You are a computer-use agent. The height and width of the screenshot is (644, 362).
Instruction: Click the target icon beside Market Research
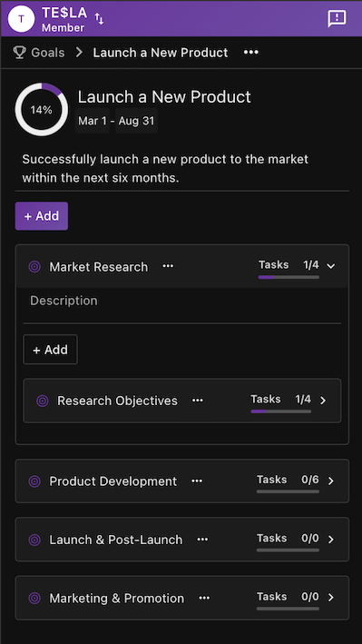pos(34,266)
